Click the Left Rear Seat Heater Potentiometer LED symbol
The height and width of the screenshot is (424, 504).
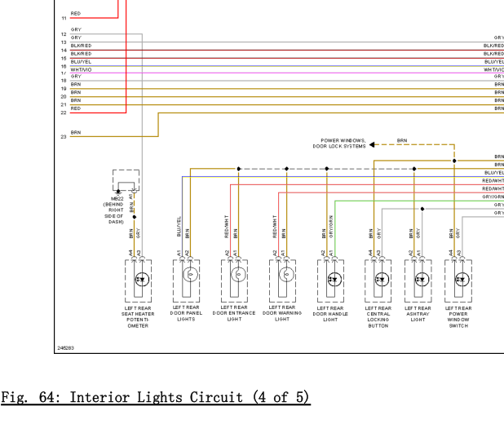pyautogui.click(x=142, y=280)
